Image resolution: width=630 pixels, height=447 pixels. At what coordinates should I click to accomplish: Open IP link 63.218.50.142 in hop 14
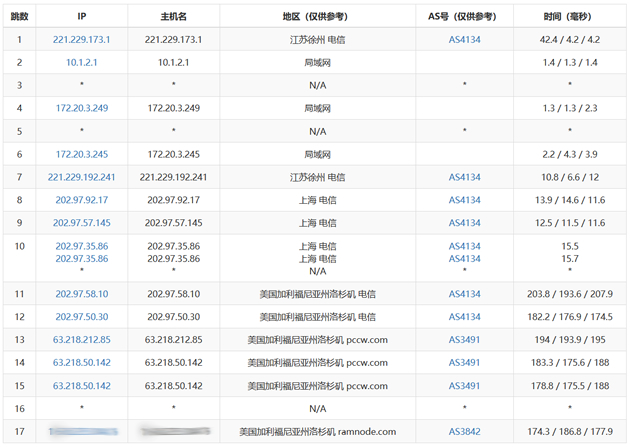81,363
